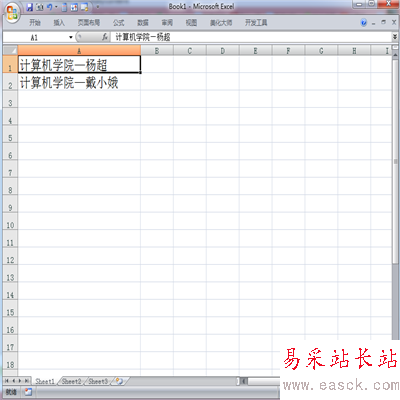
Task: Click the Sheet1 tab
Action: [45, 381]
